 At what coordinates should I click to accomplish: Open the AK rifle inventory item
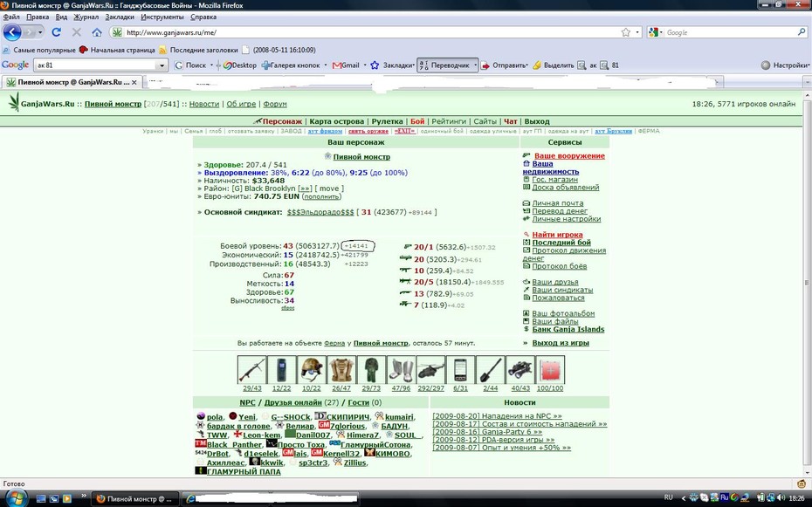coord(252,370)
